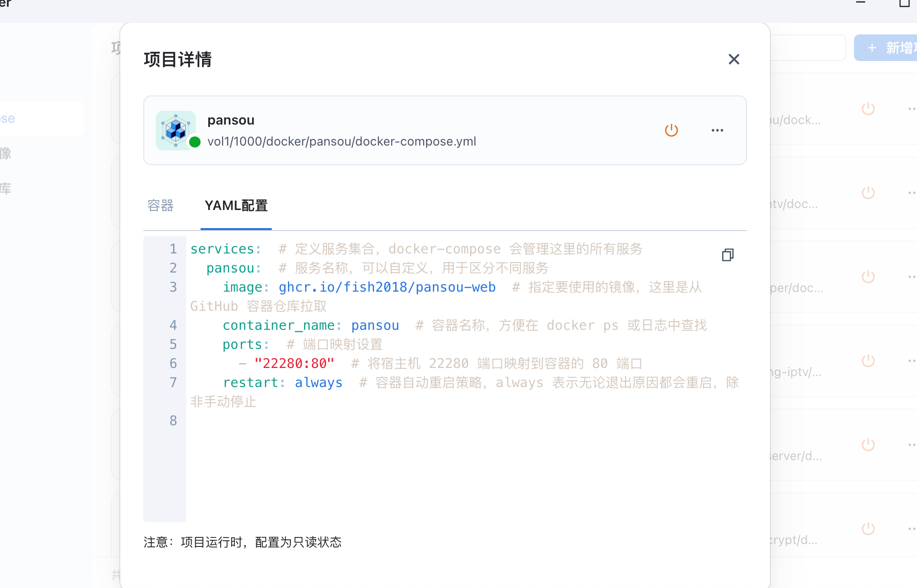Click the ghcr.io/fish2018/pansou-web image text
Image resolution: width=917 pixels, height=588 pixels.
[387, 287]
